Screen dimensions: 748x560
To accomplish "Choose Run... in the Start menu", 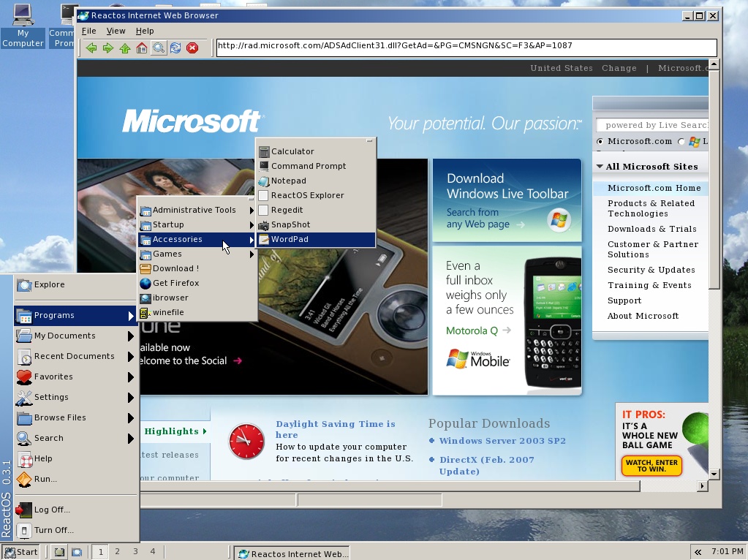I will 75,480.
